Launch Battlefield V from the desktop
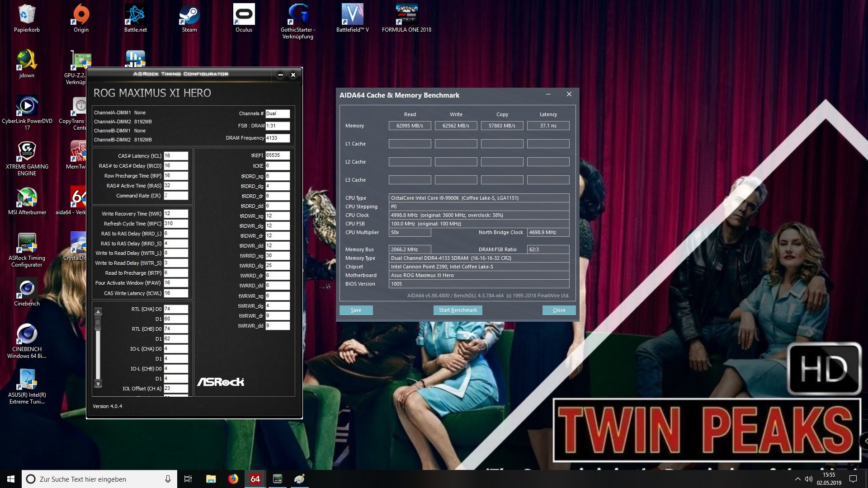868x488 pixels. point(352,18)
